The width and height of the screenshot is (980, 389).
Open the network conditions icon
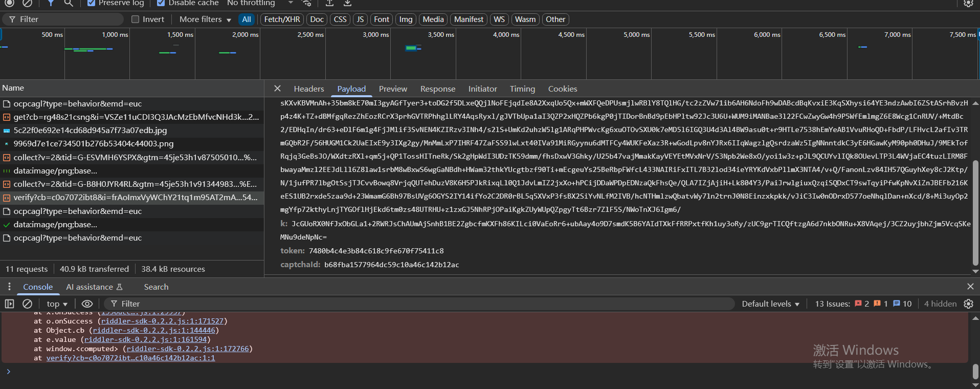[x=307, y=3]
